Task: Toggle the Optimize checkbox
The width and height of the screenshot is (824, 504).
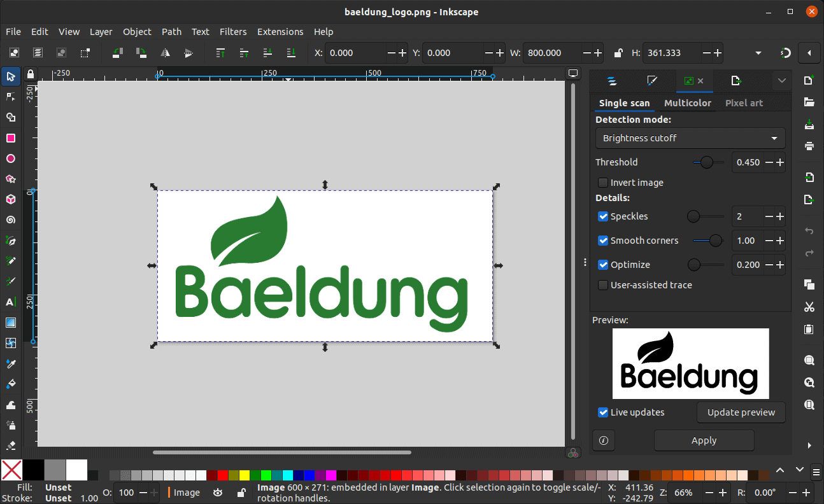Action: [x=602, y=265]
